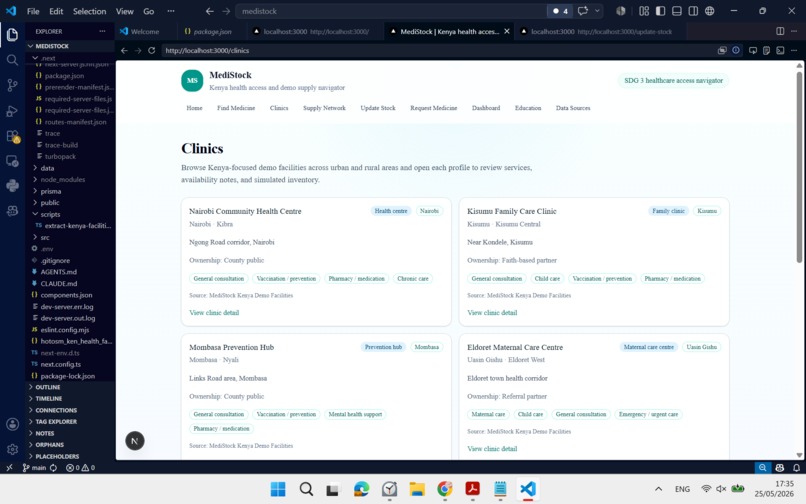Open File Explorer from taskbar
806x504 pixels.
(417, 489)
